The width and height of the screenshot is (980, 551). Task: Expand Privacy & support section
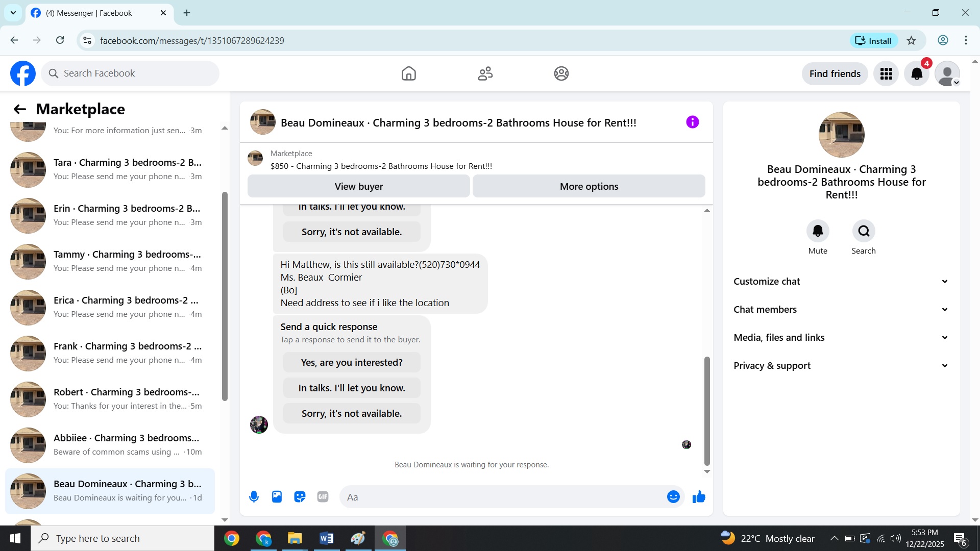841,366
